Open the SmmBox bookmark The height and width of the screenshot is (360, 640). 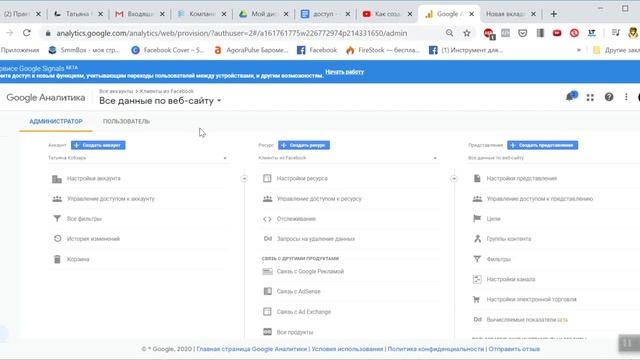tap(84, 50)
